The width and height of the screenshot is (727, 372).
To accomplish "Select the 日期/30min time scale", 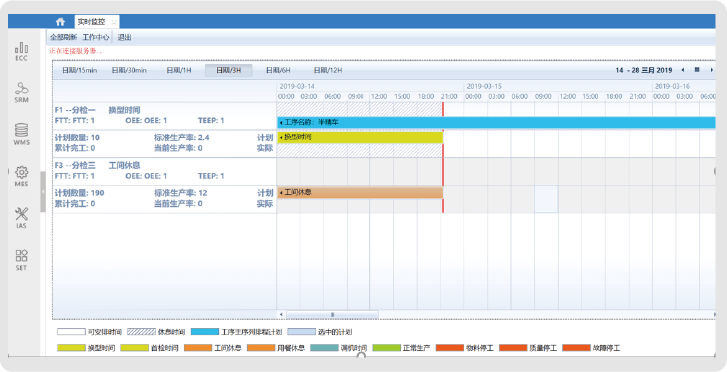I will pos(129,71).
